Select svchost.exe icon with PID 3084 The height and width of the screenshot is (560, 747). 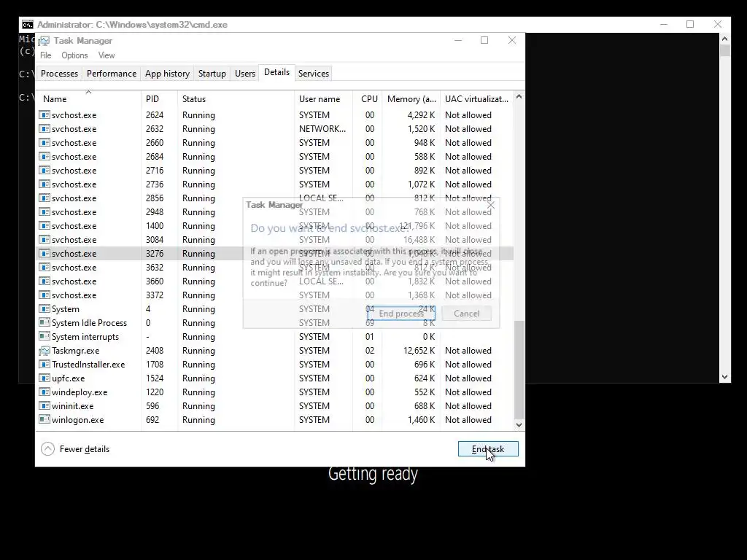point(44,239)
